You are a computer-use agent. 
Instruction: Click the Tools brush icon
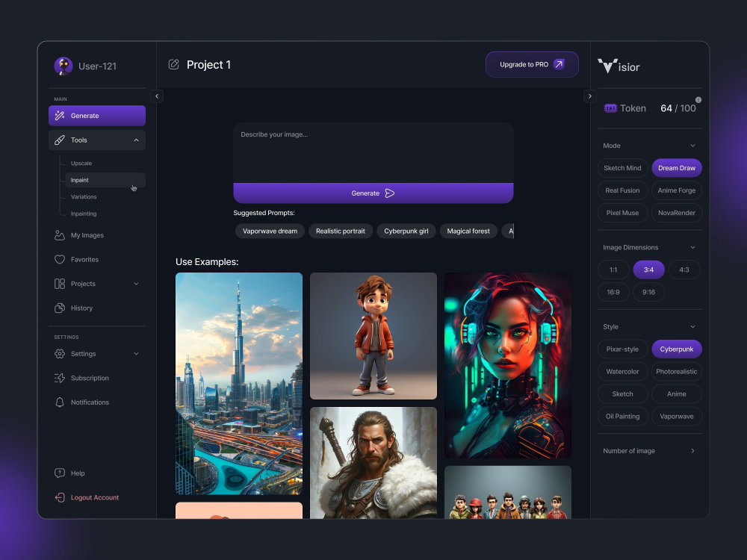[x=60, y=140]
